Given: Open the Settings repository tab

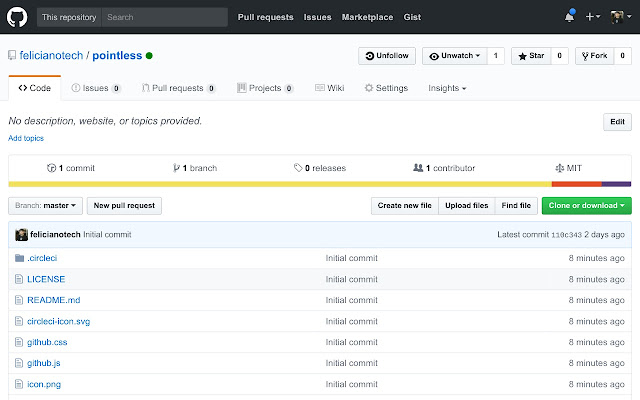Looking at the screenshot, I should (386, 88).
